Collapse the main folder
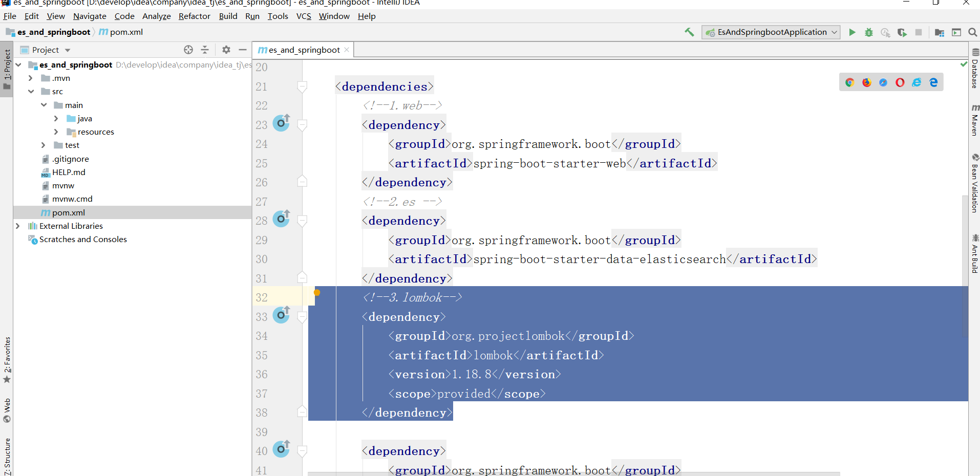The height and width of the screenshot is (476, 980). pyautogui.click(x=44, y=105)
